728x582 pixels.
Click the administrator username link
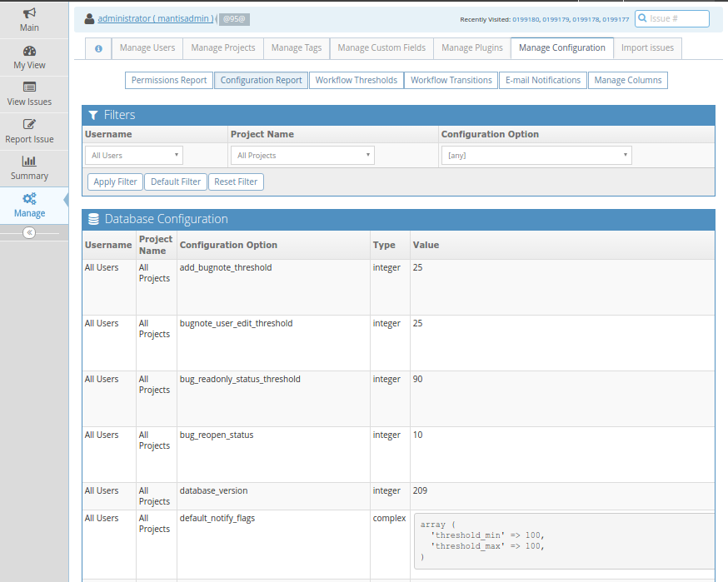tap(155, 18)
